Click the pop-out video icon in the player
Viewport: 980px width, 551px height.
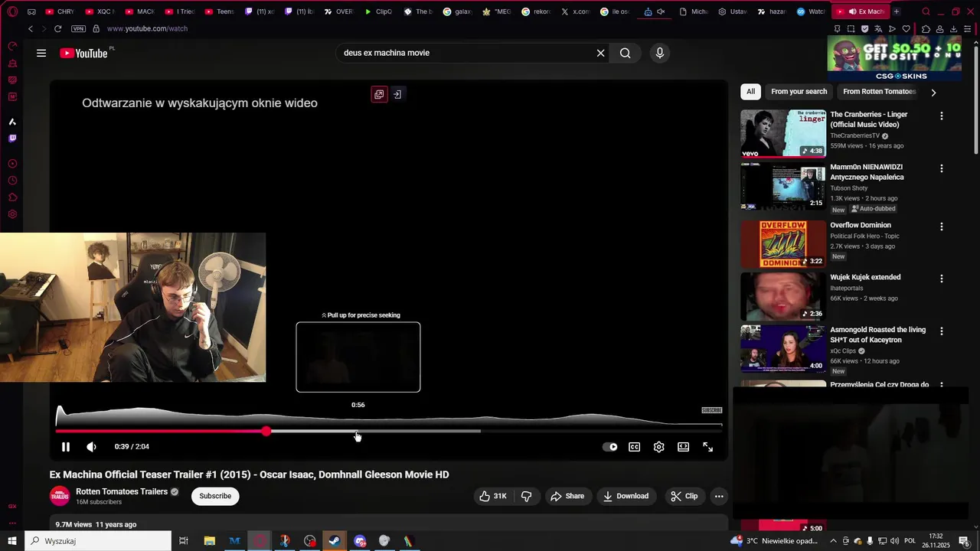coord(379,94)
